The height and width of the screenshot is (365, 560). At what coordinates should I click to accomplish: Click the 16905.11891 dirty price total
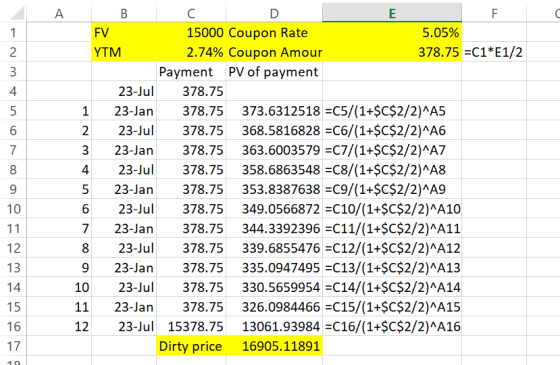point(274,346)
